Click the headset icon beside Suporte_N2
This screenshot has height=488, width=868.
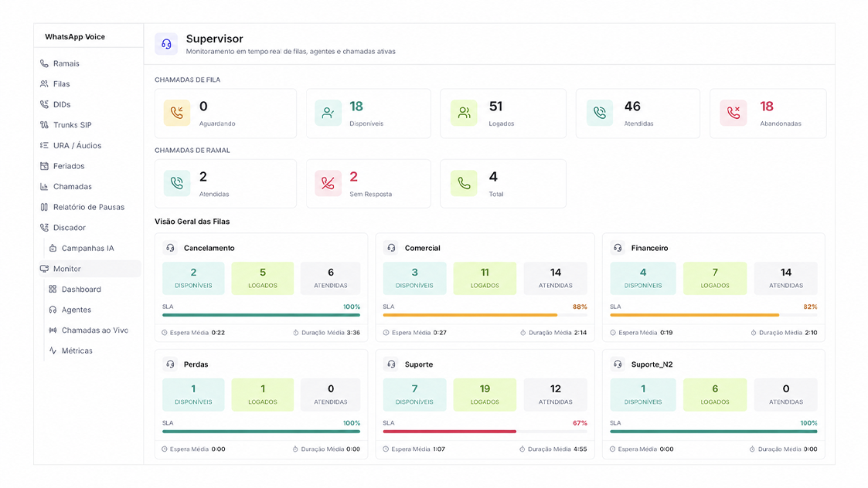(618, 364)
